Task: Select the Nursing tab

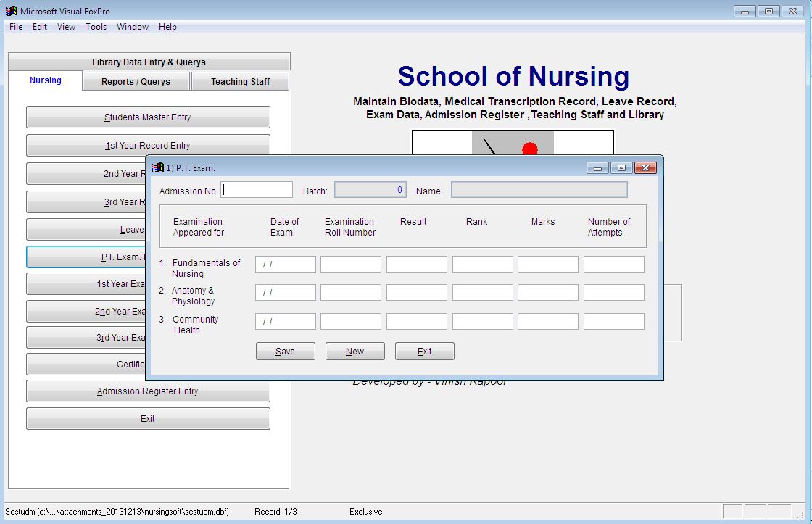Action: [45, 80]
